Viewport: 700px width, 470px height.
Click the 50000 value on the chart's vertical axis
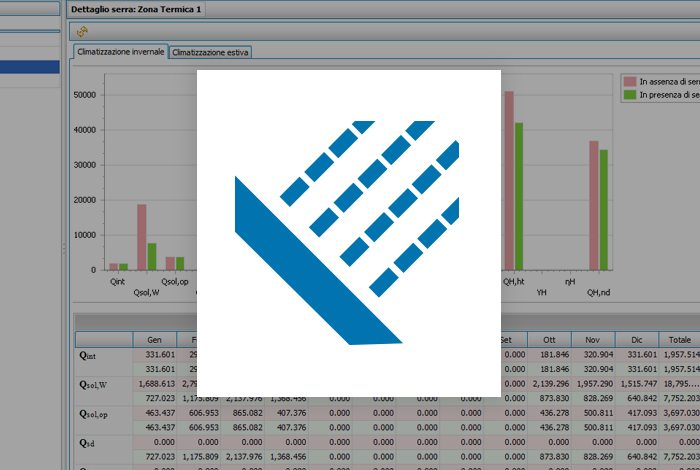[x=84, y=95]
